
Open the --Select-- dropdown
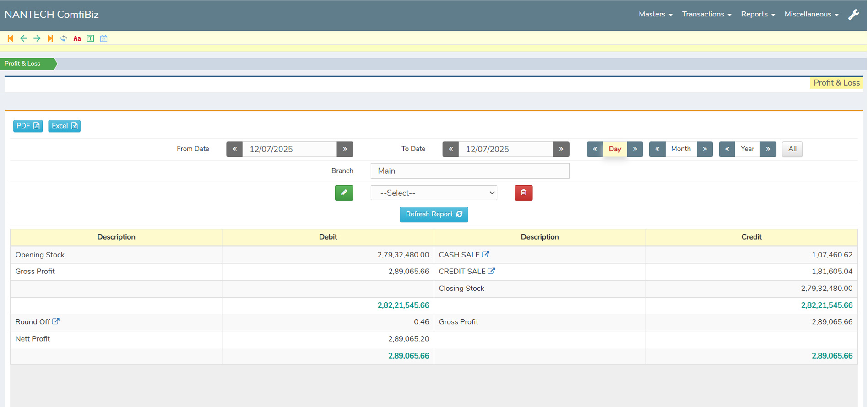tap(434, 193)
